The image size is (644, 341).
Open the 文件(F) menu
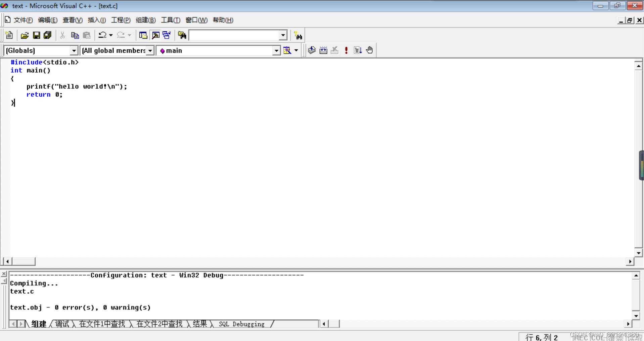[23, 20]
